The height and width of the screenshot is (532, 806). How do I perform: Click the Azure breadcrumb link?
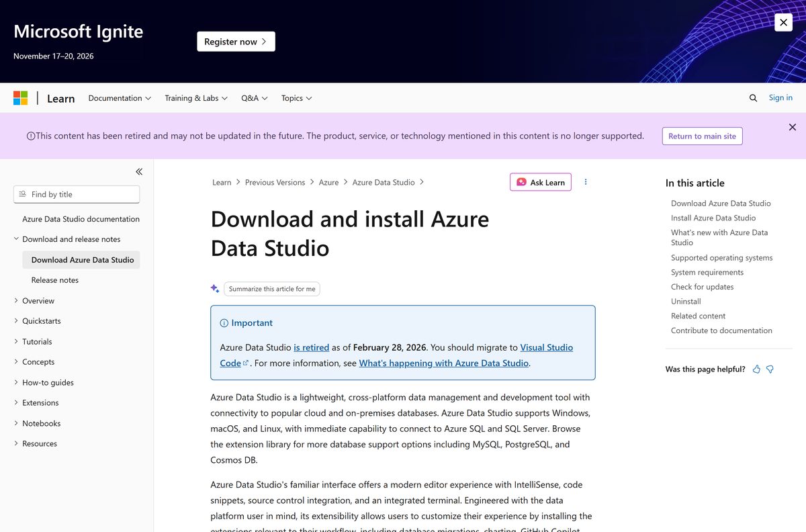coord(328,183)
